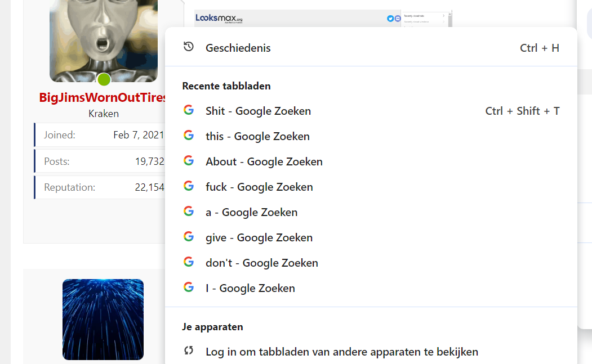The height and width of the screenshot is (364, 592).
Task: Click the Twitter icon in the attached screenshot
Action: click(x=390, y=19)
